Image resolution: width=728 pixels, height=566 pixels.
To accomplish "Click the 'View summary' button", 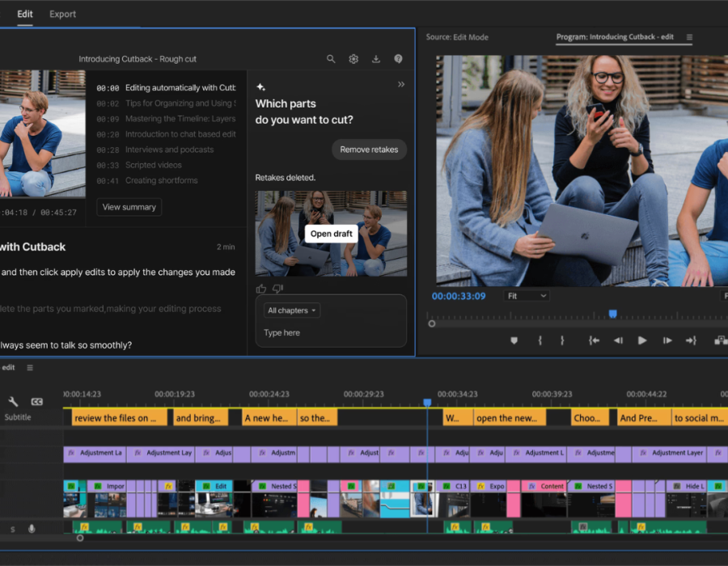I will pos(129,207).
